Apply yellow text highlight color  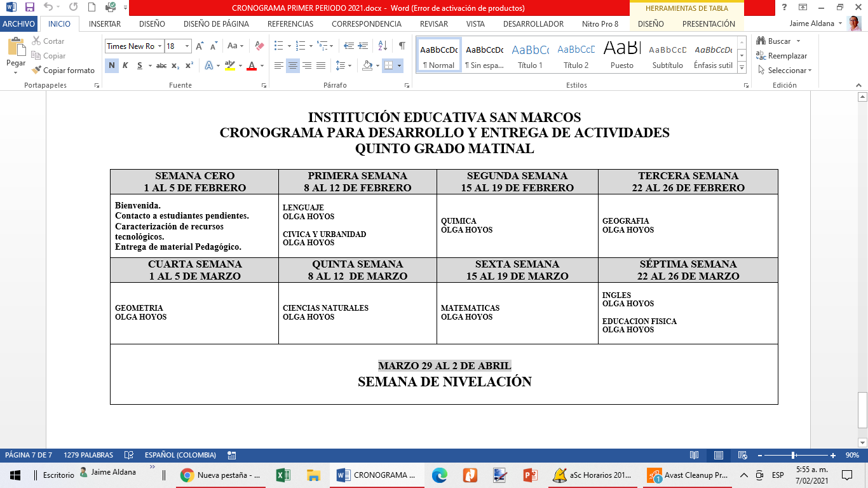click(229, 65)
